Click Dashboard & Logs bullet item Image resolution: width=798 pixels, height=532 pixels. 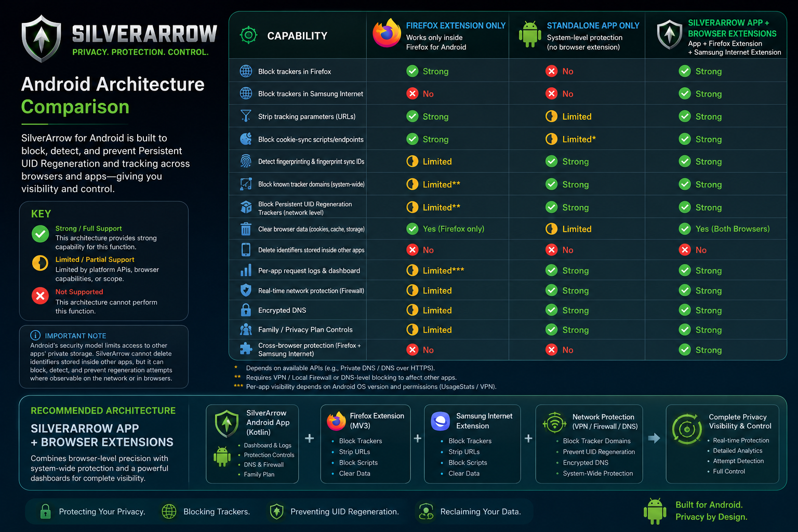(268, 445)
